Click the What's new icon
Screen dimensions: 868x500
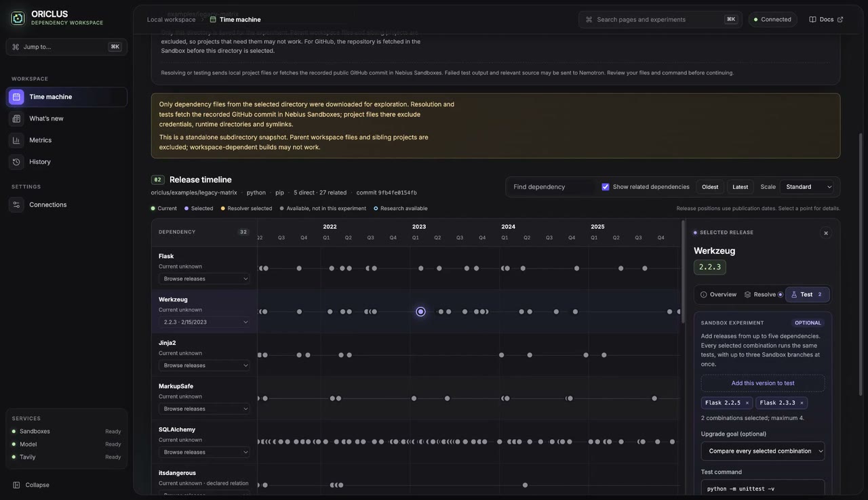point(16,119)
